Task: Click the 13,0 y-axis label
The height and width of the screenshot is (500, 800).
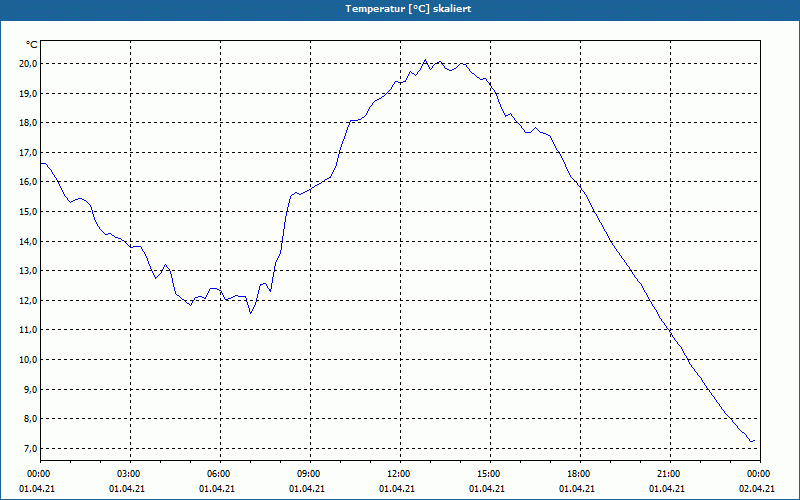Action: coord(28,270)
